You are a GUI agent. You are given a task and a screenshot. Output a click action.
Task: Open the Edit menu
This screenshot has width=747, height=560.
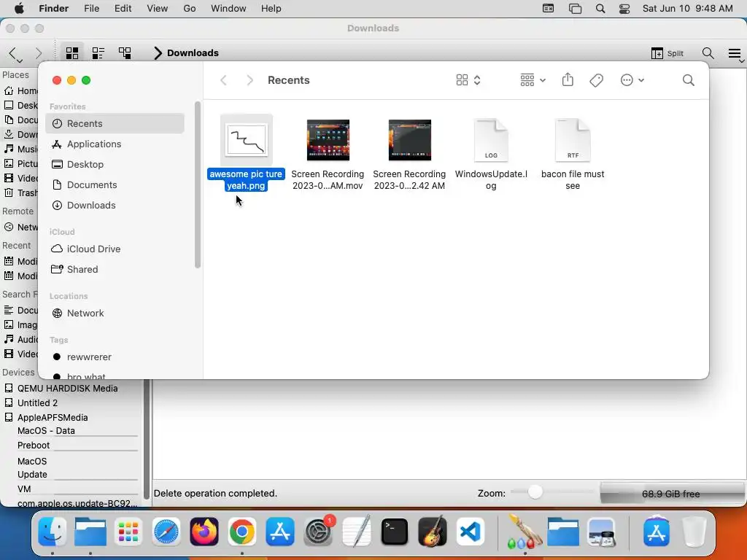123,9
